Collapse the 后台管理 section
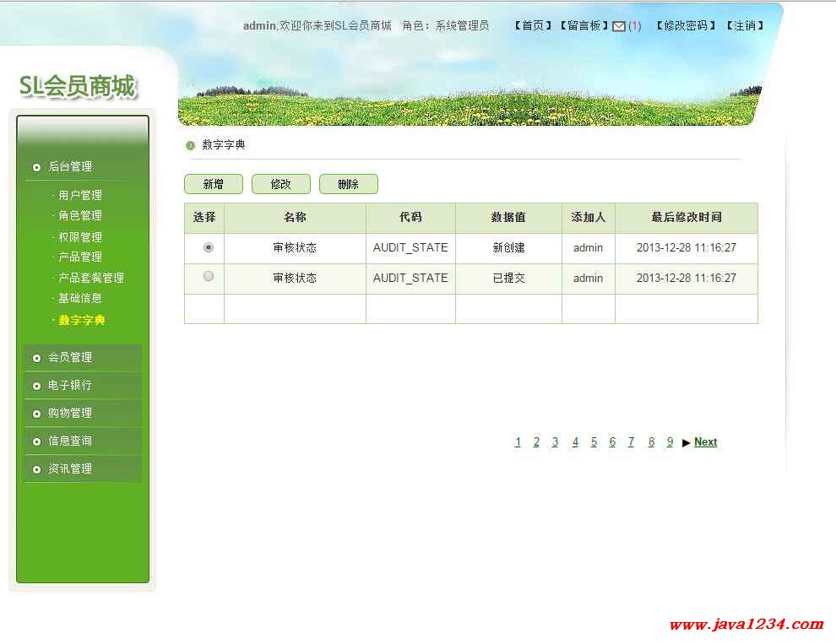Image resolution: width=836 pixels, height=644 pixels. coord(70,166)
